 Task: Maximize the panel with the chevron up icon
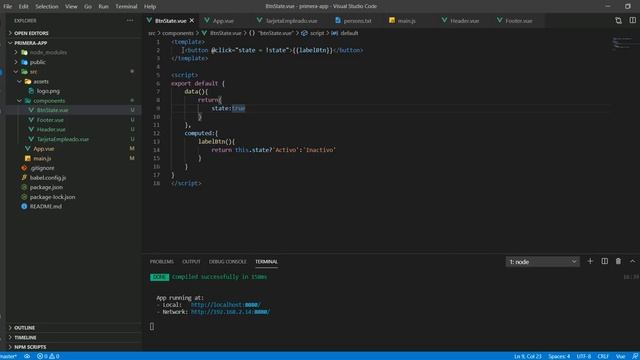633,261
